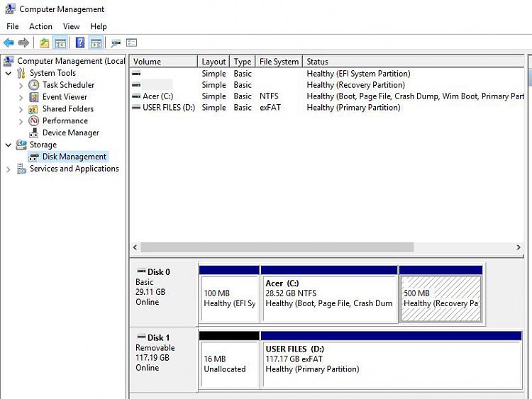This screenshot has width=532, height=399.
Task: Open the Action menu
Action: click(40, 26)
